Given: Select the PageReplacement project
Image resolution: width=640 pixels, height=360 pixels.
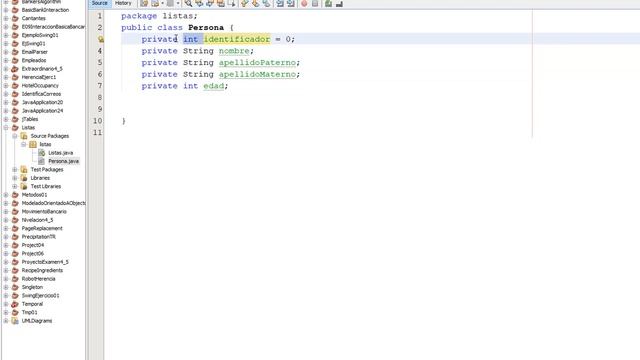Looking at the screenshot, I should point(42,229).
